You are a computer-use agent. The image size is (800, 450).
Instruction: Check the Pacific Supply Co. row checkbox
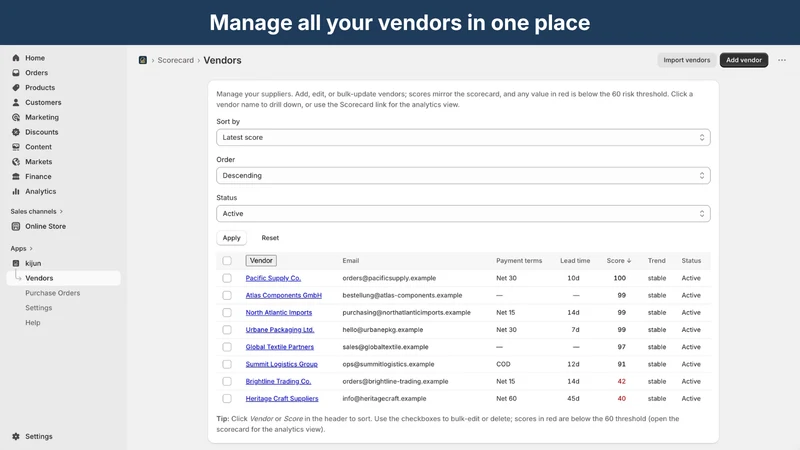click(x=227, y=278)
